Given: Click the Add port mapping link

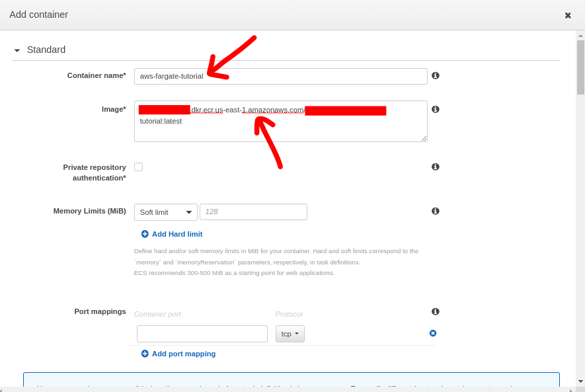Looking at the screenshot, I should [x=184, y=354].
